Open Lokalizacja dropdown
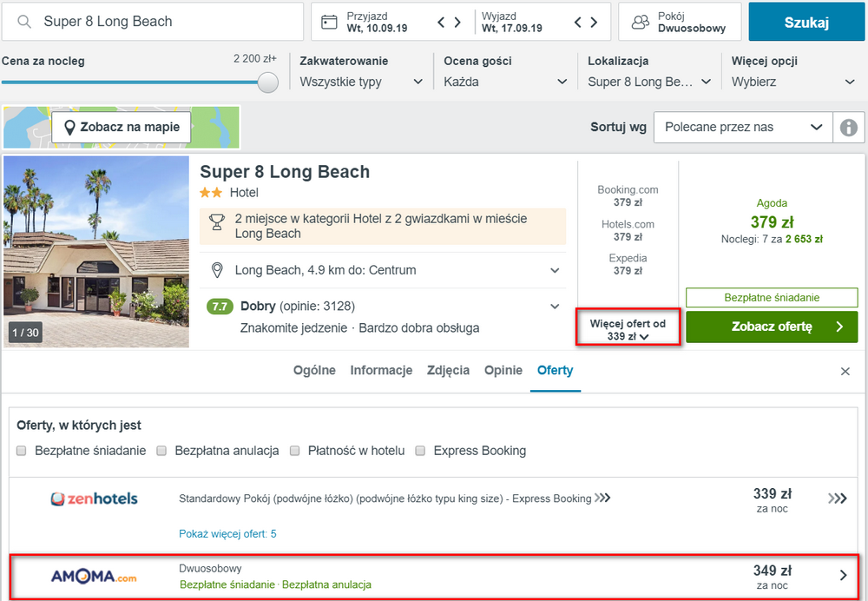The height and width of the screenshot is (601, 868). 649,82
